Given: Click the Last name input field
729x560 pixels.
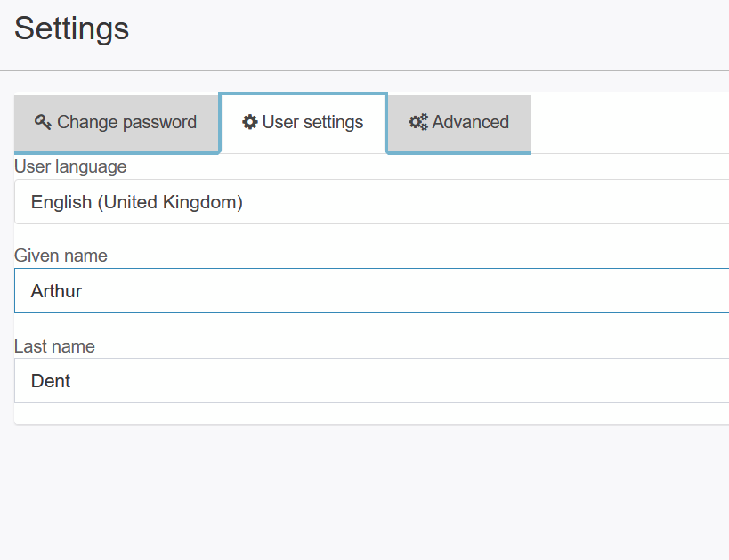Looking at the screenshot, I should 371,380.
